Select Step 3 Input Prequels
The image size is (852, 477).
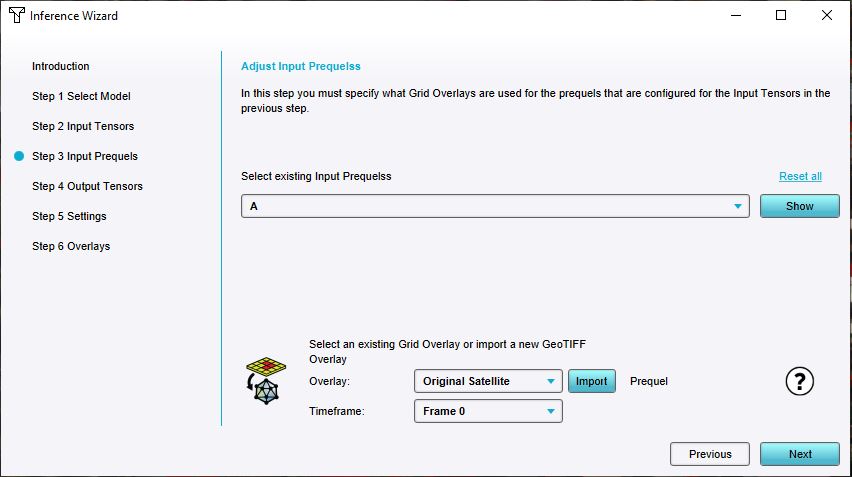click(x=85, y=156)
